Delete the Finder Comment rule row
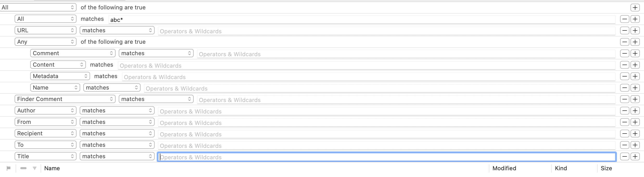Screen dimensions: 644x177 click(x=624, y=99)
